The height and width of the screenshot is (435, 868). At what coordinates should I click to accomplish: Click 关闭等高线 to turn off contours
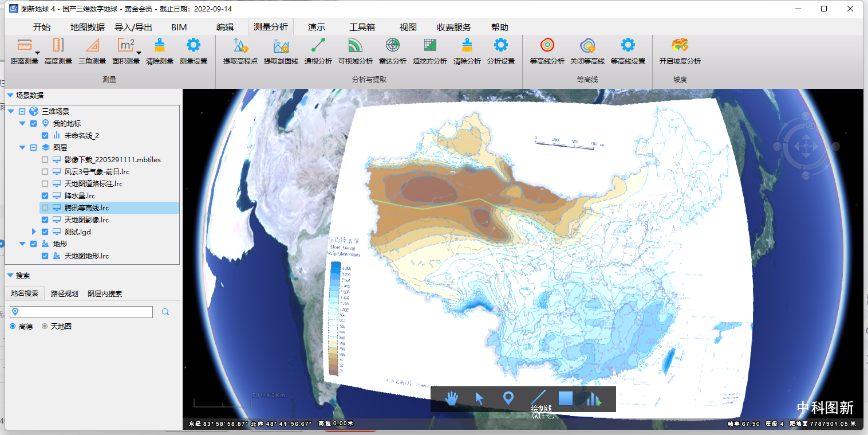pos(587,51)
